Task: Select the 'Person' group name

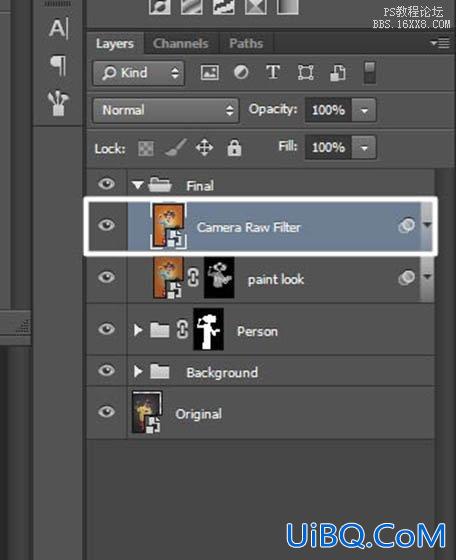Action: (x=257, y=331)
